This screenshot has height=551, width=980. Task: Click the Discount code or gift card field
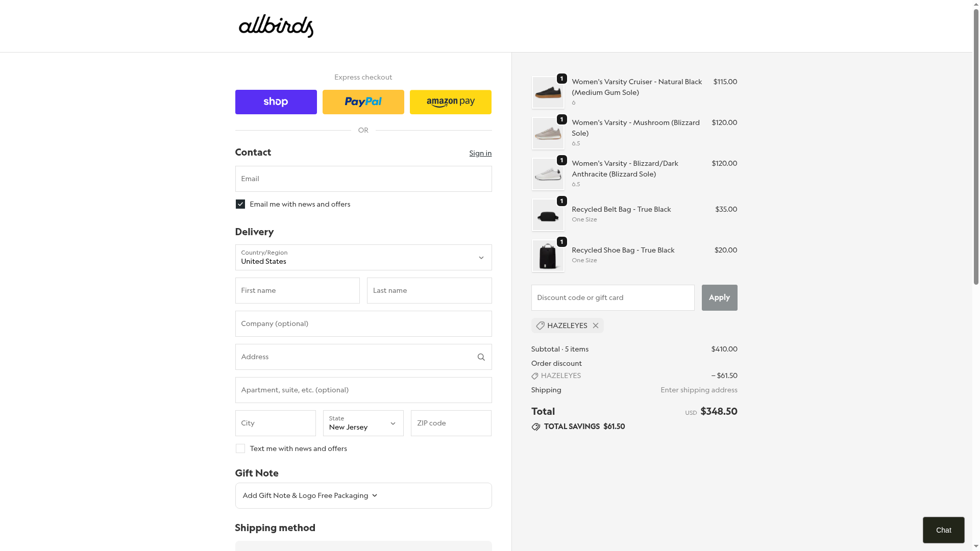click(612, 298)
